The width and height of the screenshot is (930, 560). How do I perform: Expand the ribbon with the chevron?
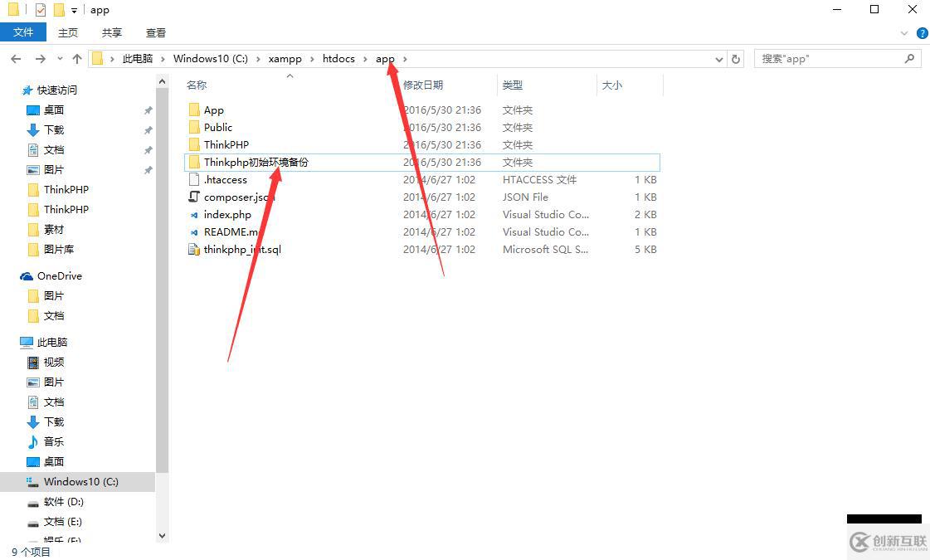click(x=904, y=33)
